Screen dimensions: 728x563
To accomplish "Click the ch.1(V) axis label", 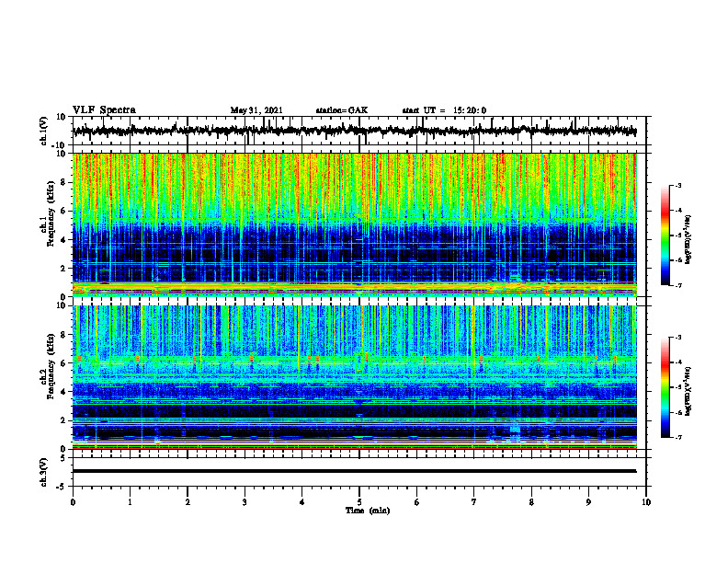I will [x=43, y=131].
